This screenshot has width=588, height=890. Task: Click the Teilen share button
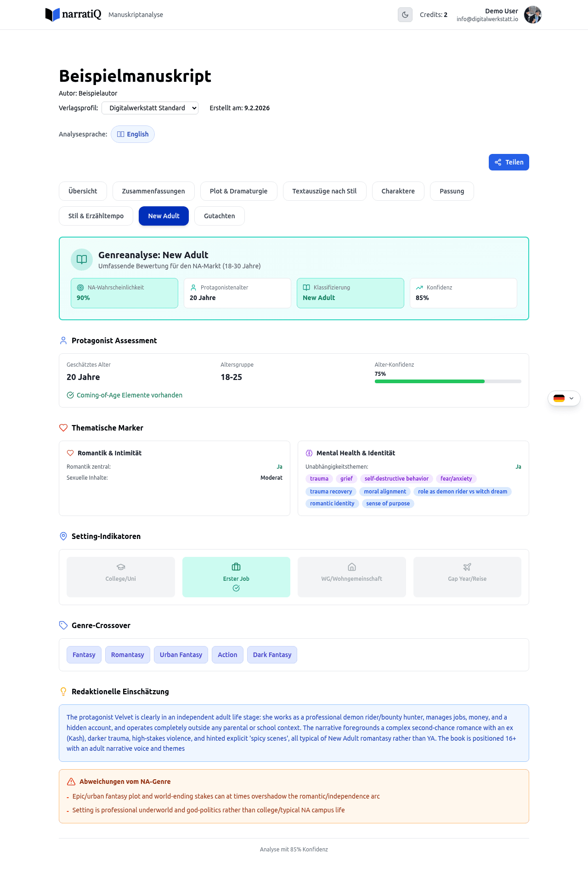pos(509,162)
